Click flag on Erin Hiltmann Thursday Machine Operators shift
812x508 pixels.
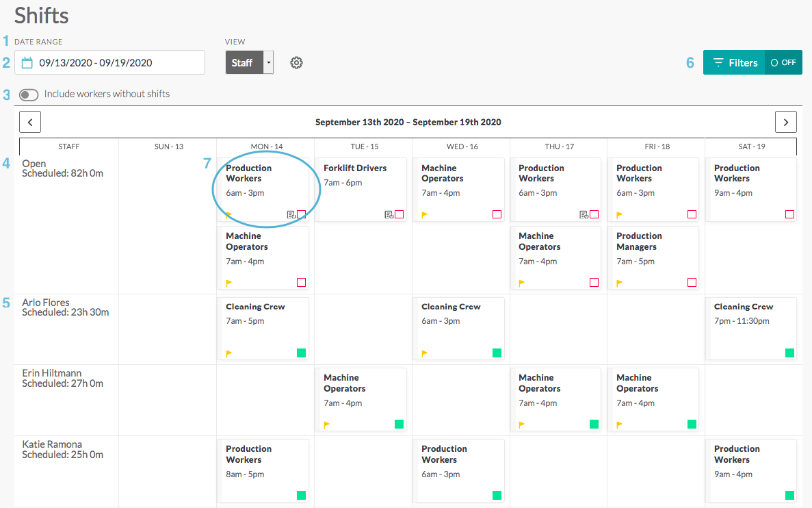pos(522,424)
